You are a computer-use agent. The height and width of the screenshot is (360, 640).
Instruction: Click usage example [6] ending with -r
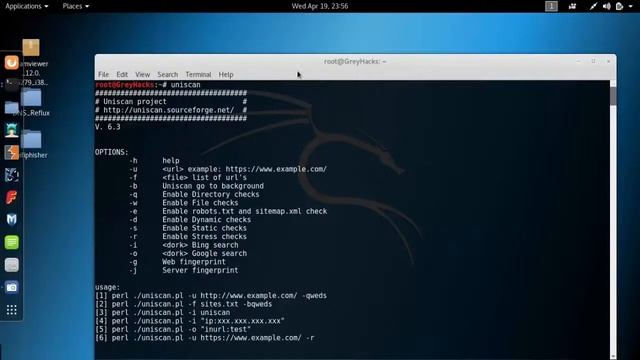pyautogui.click(x=204, y=338)
